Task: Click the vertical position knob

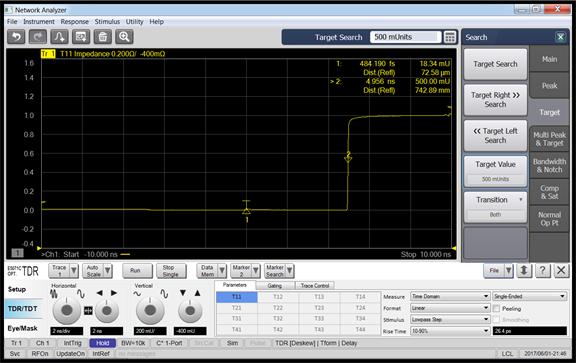Action: [x=190, y=311]
